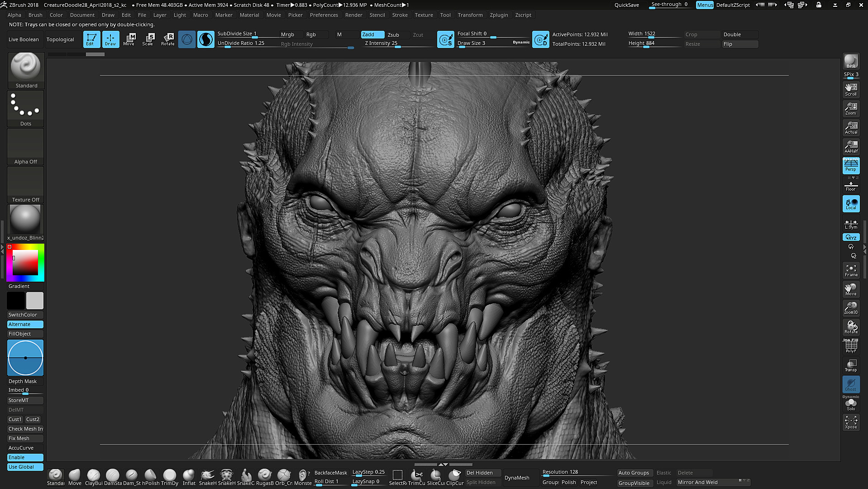
Task: Select the Scale tool
Action: (148, 39)
